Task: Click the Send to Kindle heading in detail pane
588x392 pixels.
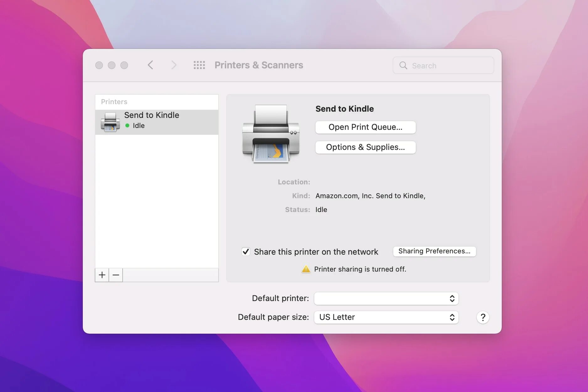Action: click(x=345, y=109)
